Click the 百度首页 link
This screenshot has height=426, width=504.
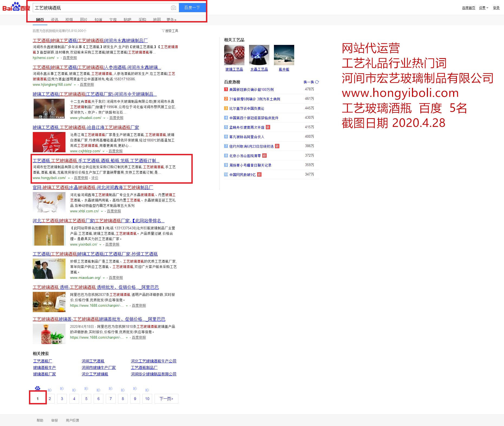click(x=469, y=8)
